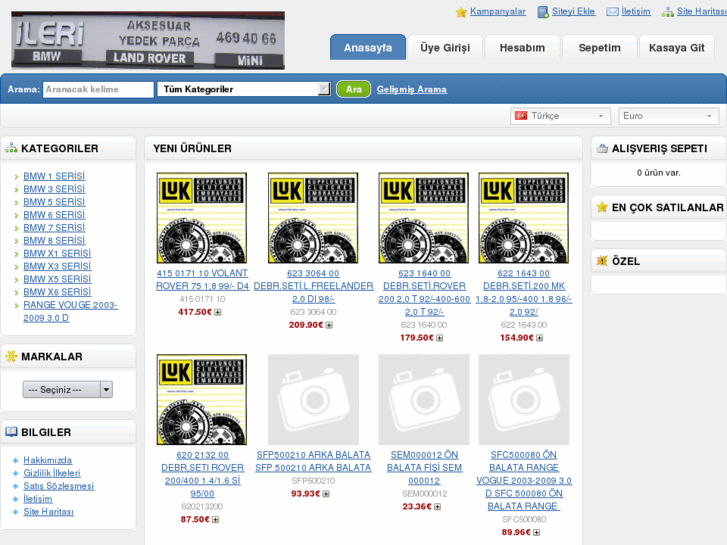Open BMW 3 SERİSİ category
Image resolution: width=727 pixels, height=545 pixels.
point(54,189)
